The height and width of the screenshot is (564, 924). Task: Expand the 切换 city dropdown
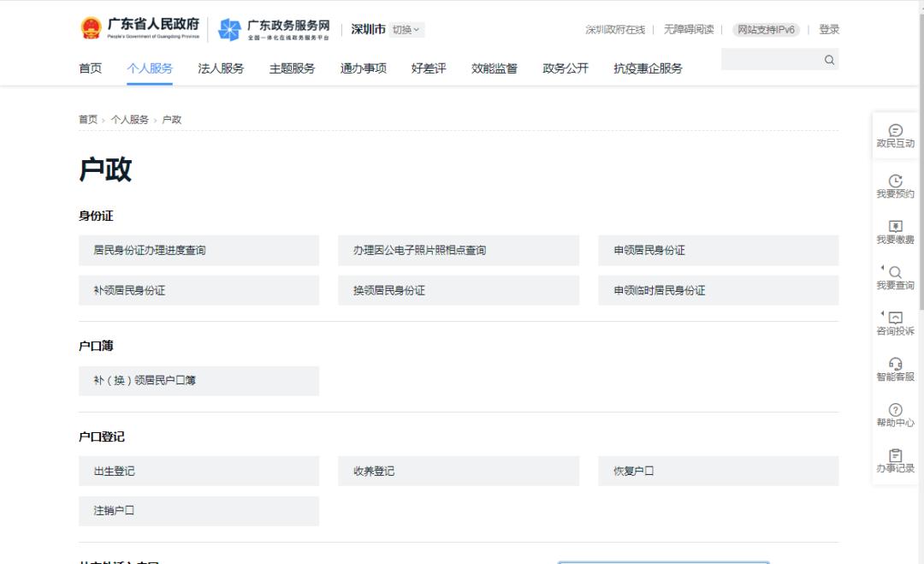coord(406,30)
